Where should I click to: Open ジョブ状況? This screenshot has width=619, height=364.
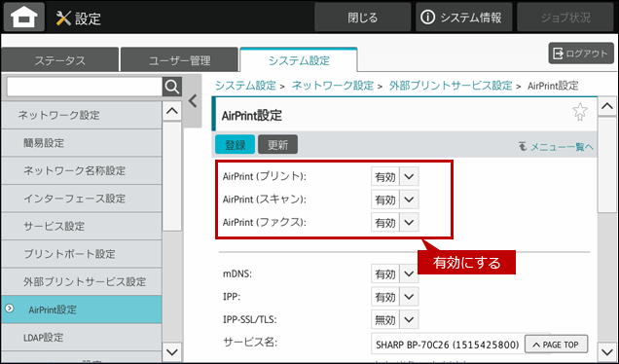tap(565, 18)
